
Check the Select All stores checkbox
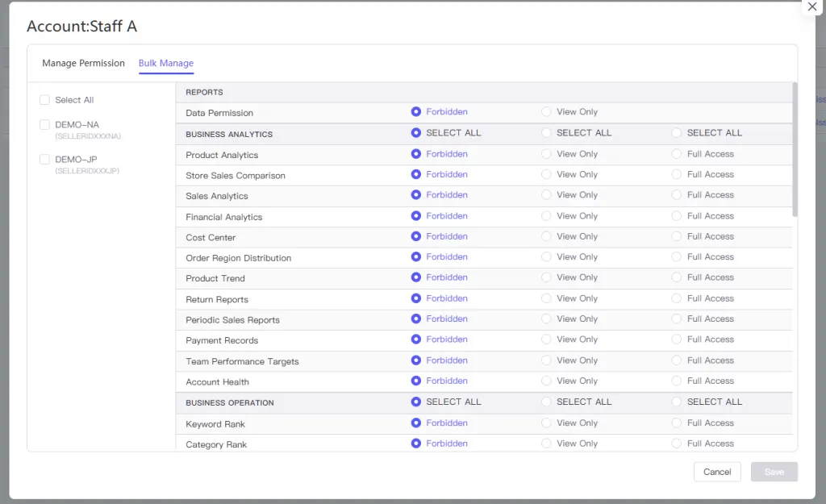point(45,100)
